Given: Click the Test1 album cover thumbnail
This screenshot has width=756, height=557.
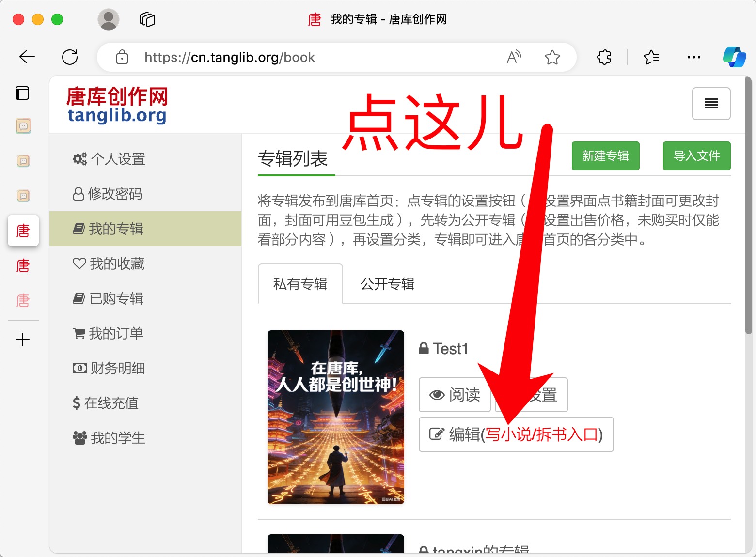Looking at the screenshot, I should [336, 417].
